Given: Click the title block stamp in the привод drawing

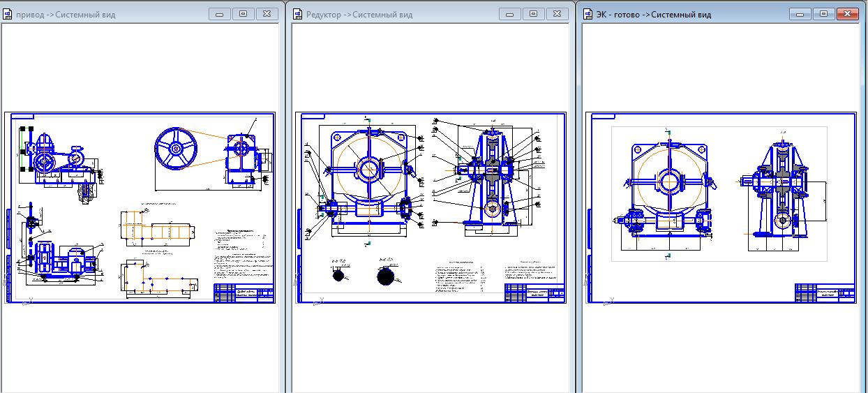Looking at the screenshot, I should click(x=244, y=292).
